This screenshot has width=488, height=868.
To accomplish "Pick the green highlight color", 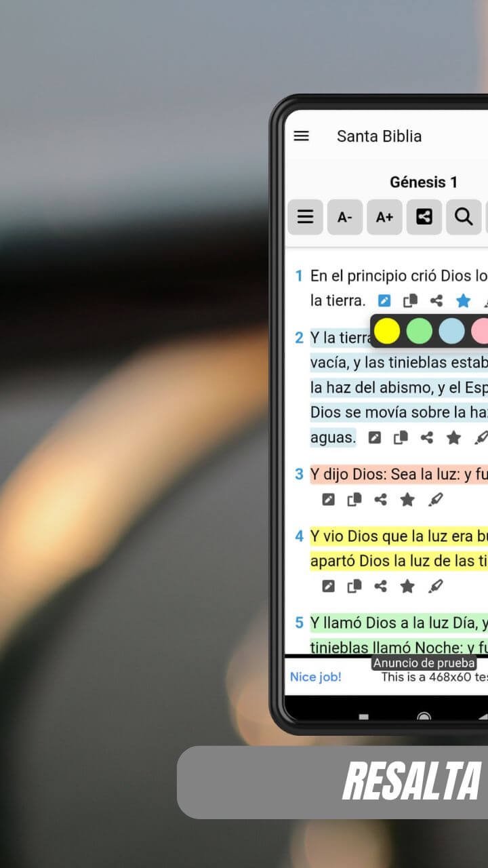I will (419, 331).
